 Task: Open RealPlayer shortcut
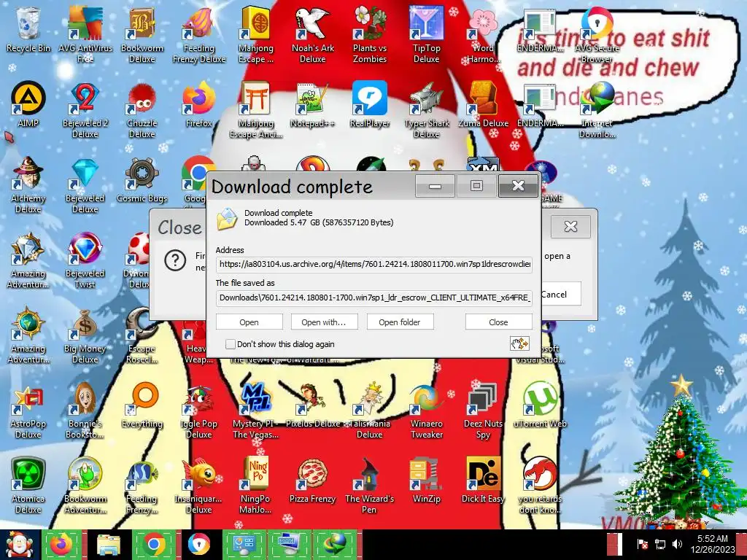click(x=370, y=104)
